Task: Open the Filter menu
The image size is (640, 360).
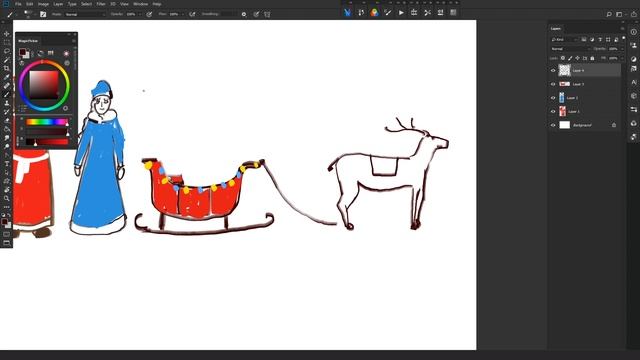Action: click(101, 4)
